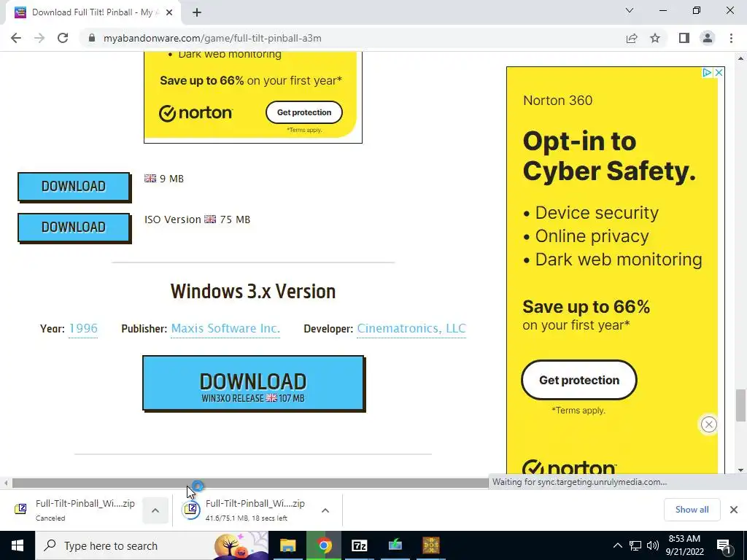Open the DOSBox taskbar icon
The image size is (747, 560).
point(431,545)
